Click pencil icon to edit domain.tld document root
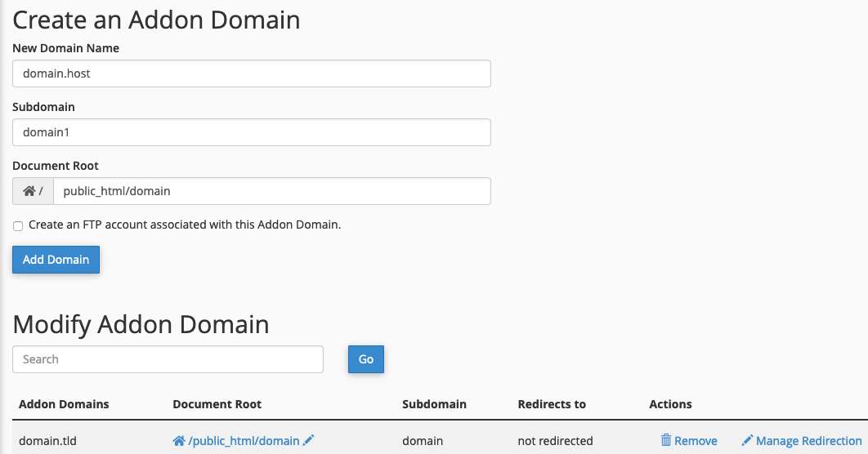Image resolution: width=868 pixels, height=454 pixels. 308,441
